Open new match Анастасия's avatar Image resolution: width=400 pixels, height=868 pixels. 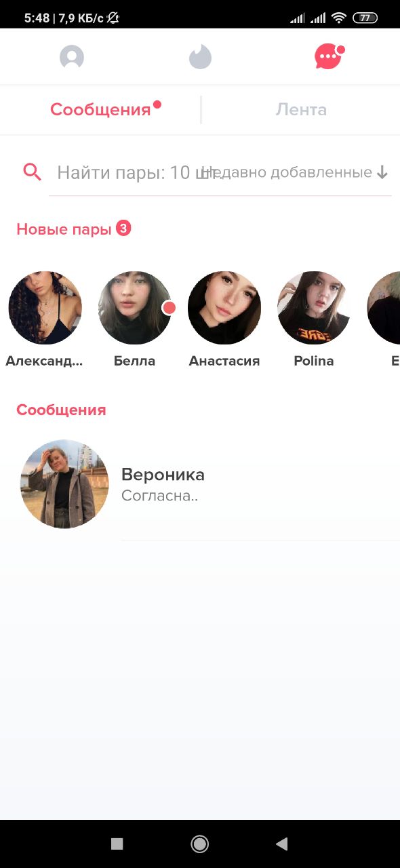(224, 308)
